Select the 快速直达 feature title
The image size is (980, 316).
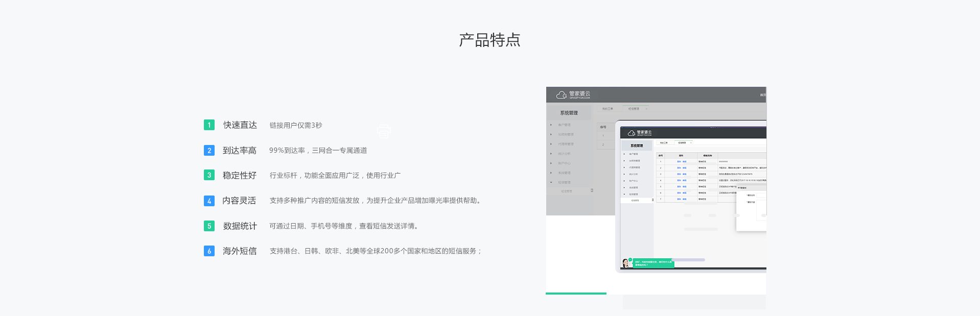point(240,125)
